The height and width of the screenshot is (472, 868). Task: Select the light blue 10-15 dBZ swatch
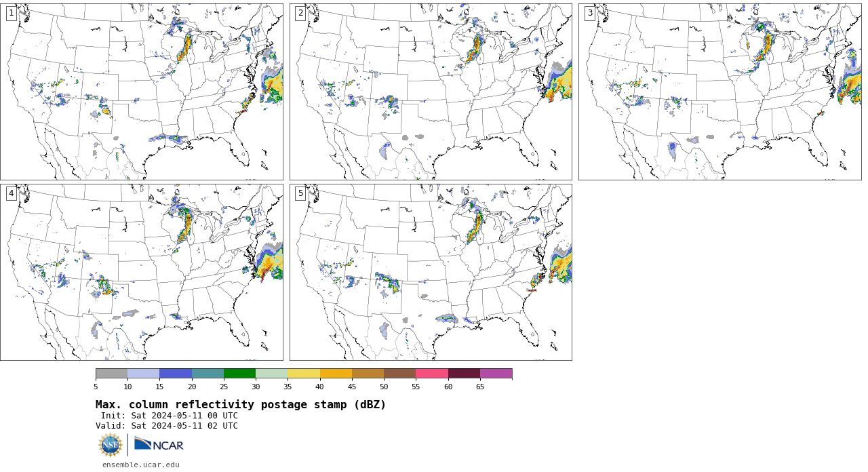(144, 374)
